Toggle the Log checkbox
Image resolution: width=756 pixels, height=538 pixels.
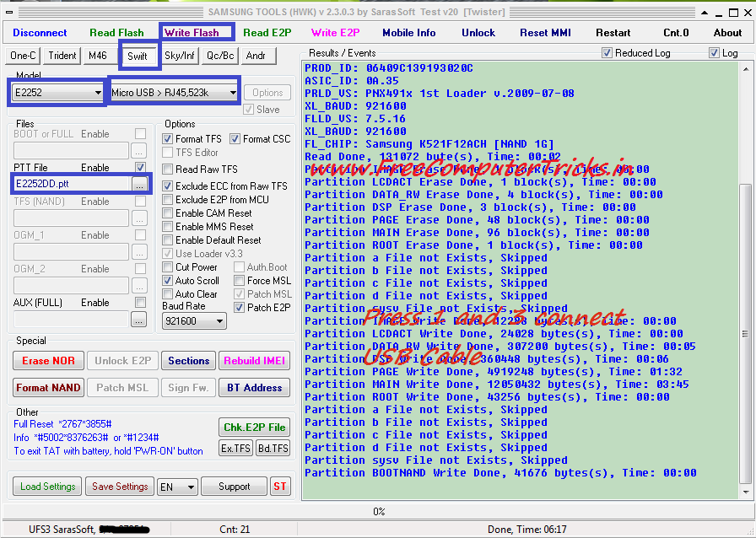pos(714,53)
